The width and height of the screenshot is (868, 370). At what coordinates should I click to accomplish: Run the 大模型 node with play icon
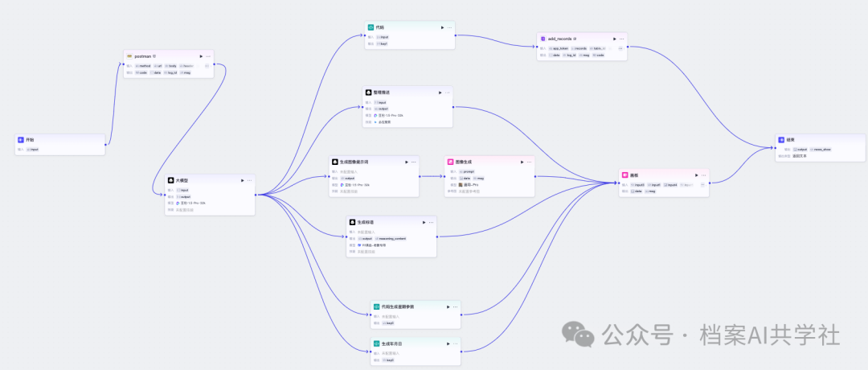(243, 180)
